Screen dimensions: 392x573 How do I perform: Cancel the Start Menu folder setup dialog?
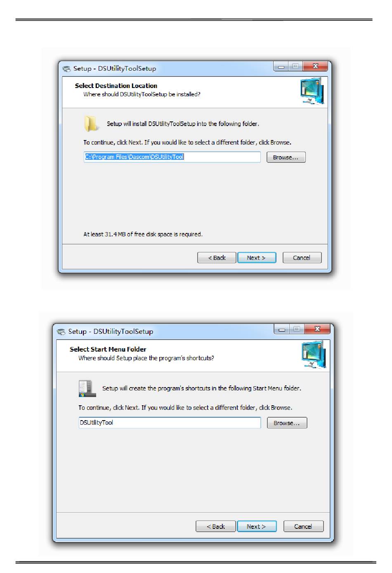click(304, 526)
